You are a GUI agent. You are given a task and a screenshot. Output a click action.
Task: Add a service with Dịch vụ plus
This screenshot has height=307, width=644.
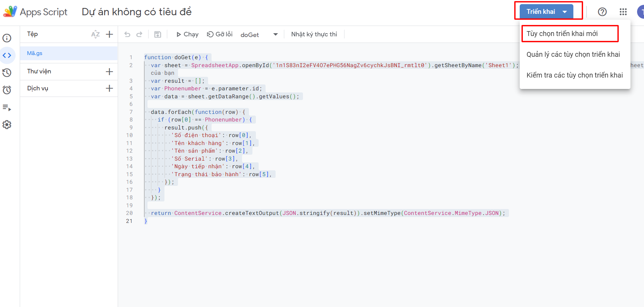point(109,88)
